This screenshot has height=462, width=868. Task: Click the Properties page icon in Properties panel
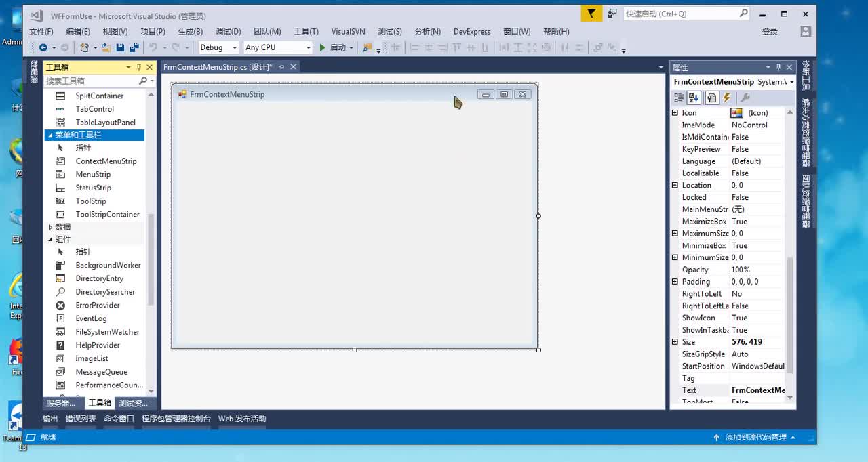[x=711, y=98]
